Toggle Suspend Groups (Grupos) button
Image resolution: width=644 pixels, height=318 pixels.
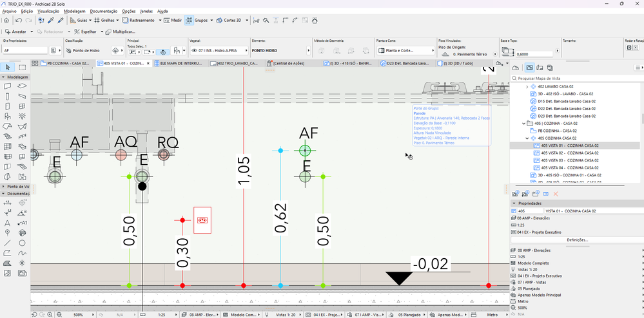click(x=190, y=20)
